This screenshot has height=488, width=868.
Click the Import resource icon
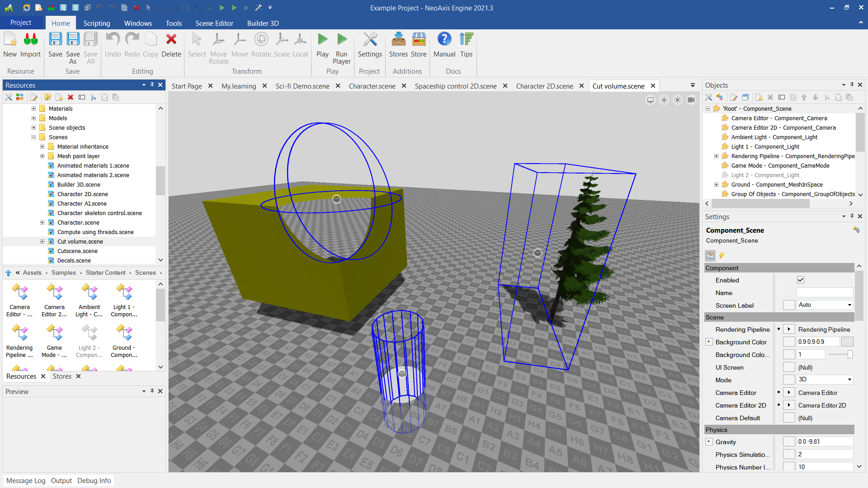tap(30, 40)
